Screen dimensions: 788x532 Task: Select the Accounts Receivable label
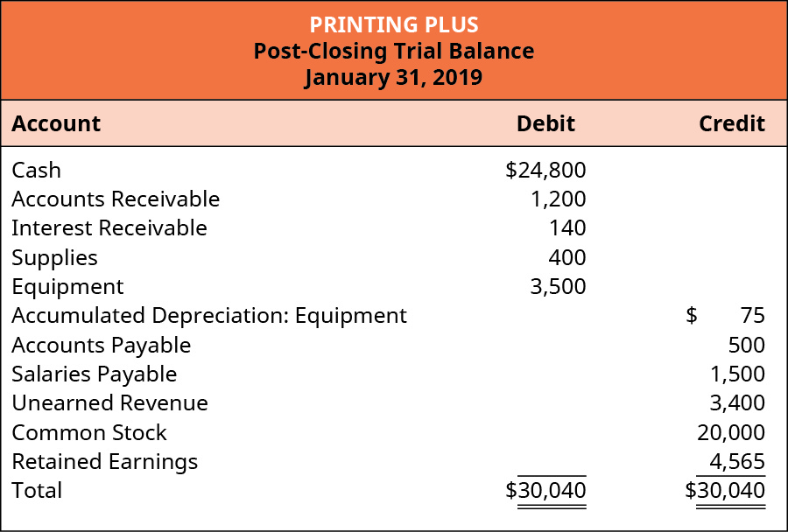pyautogui.click(x=116, y=199)
